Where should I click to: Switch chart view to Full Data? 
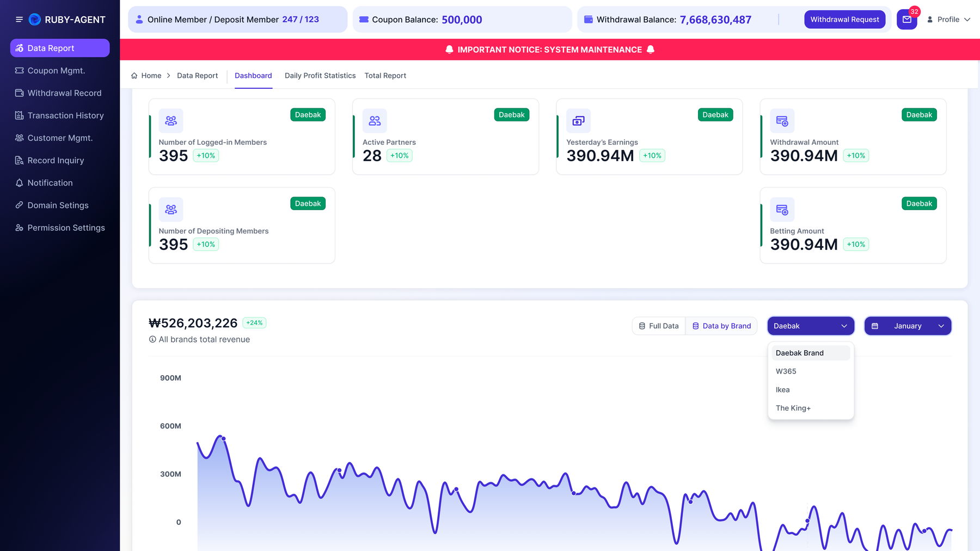click(659, 326)
